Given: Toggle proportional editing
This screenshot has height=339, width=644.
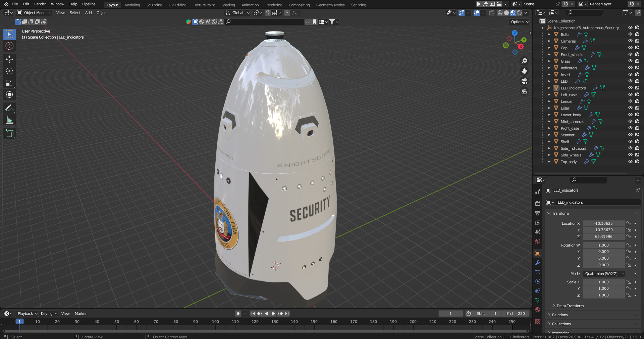Looking at the screenshot, I should point(287,13).
